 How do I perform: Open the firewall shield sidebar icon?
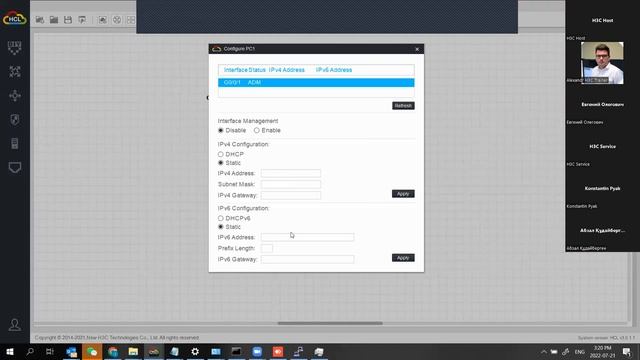[15, 120]
